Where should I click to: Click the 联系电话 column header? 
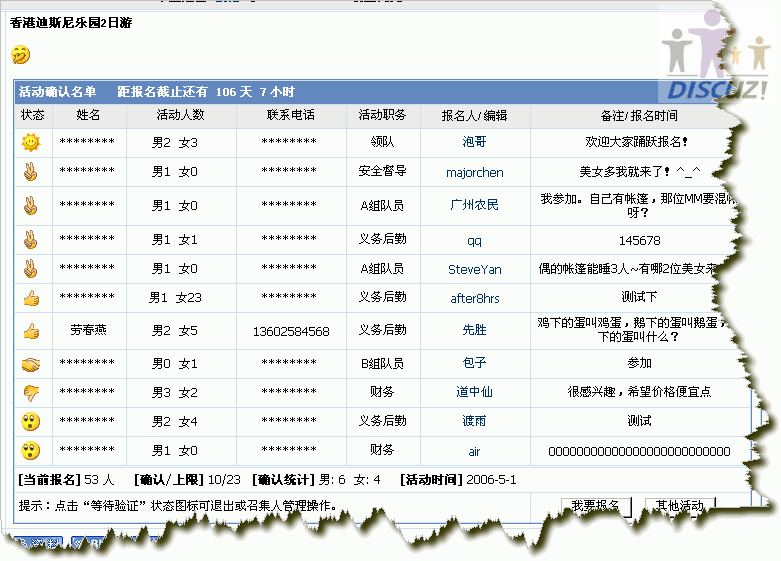(290, 115)
